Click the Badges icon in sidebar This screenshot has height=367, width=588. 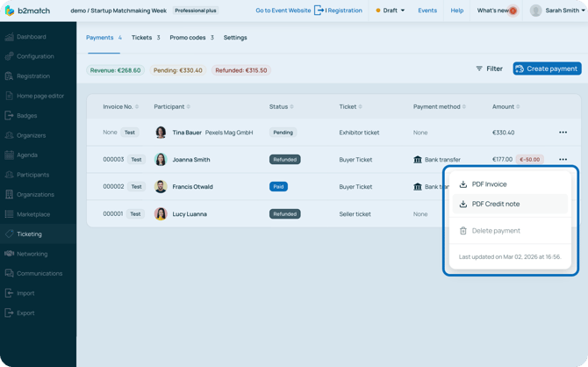pos(10,116)
